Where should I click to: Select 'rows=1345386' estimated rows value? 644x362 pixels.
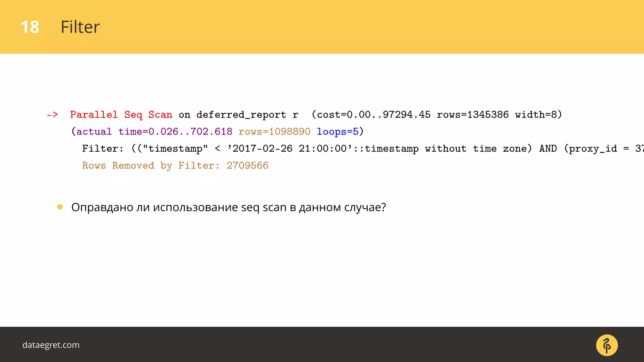coord(473,115)
